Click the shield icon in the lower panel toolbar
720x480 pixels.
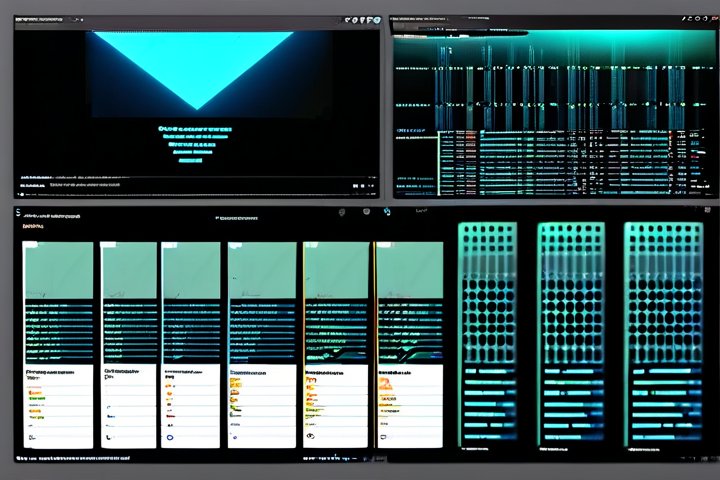coord(367,211)
